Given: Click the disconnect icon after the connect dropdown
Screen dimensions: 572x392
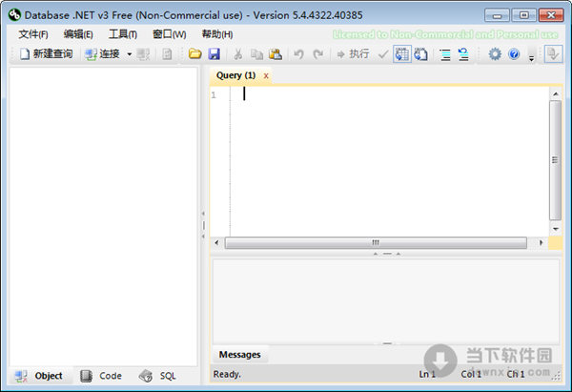Looking at the screenshot, I should pyautogui.click(x=143, y=54).
